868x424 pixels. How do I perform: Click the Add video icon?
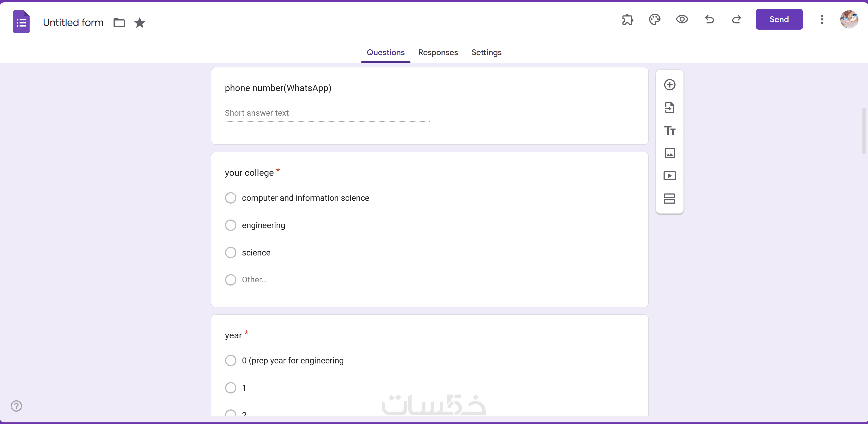tap(670, 176)
